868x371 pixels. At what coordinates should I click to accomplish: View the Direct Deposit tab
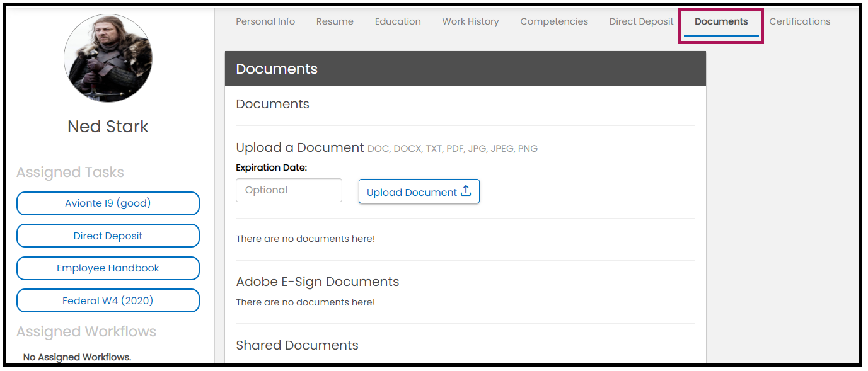click(x=641, y=21)
